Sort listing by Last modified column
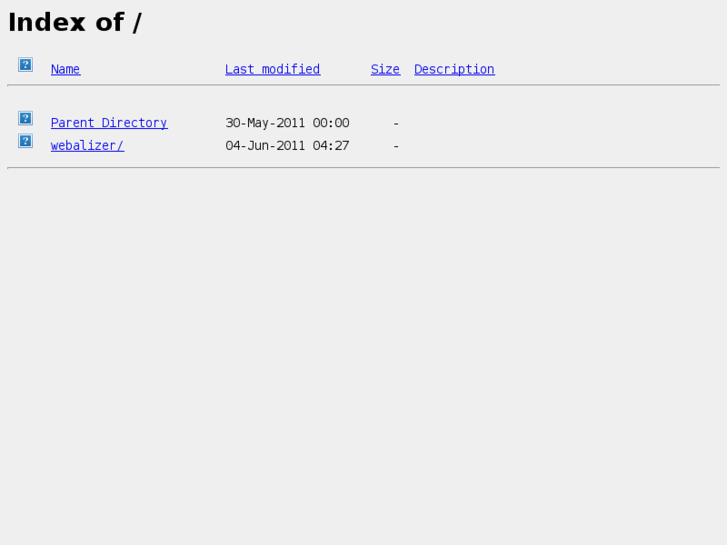The height and width of the screenshot is (545, 727). [x=273, y=69]
